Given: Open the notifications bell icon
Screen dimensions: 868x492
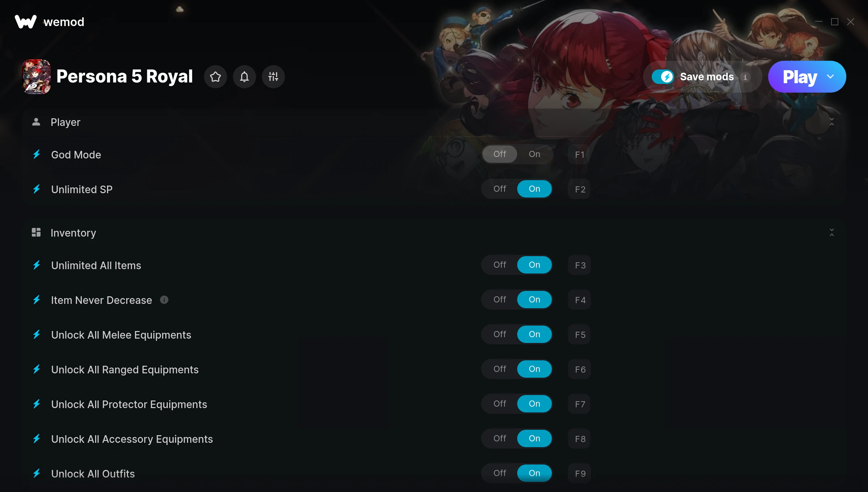Looking at the screenshot, I should point(244,77).
